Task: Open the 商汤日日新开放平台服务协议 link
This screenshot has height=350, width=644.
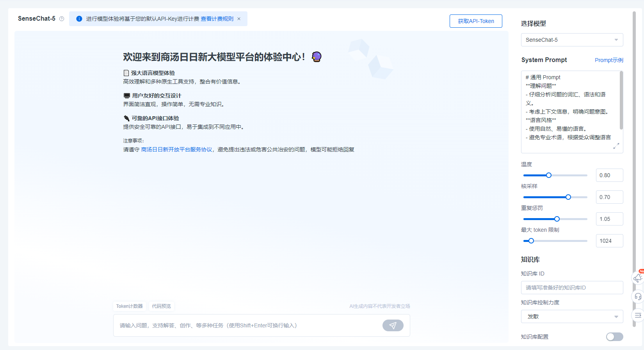Action: coord(176,149)
